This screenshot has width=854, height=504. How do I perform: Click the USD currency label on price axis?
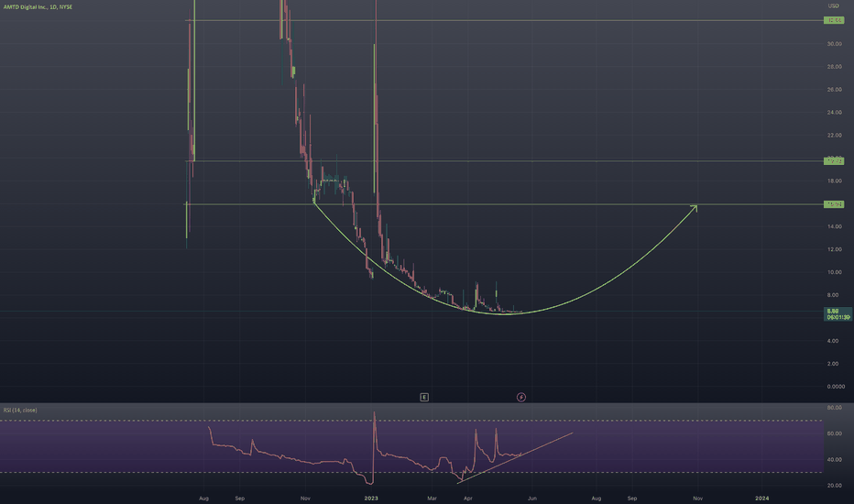(833, 6)
